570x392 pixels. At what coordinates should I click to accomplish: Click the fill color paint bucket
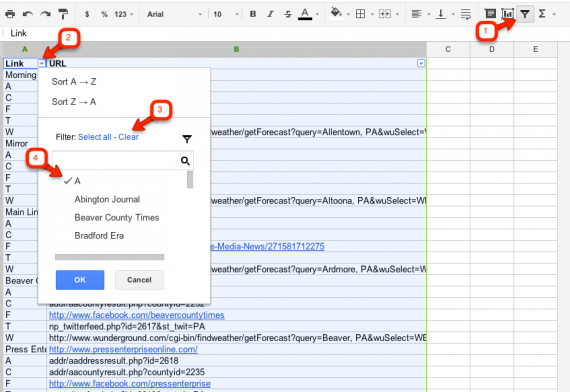point(336,13)
